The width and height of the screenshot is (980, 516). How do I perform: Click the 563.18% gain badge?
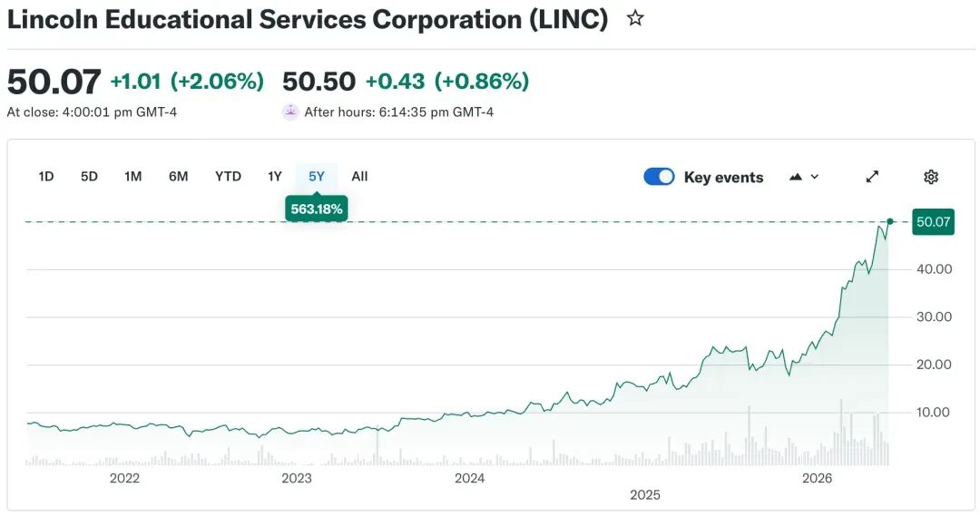317,209
